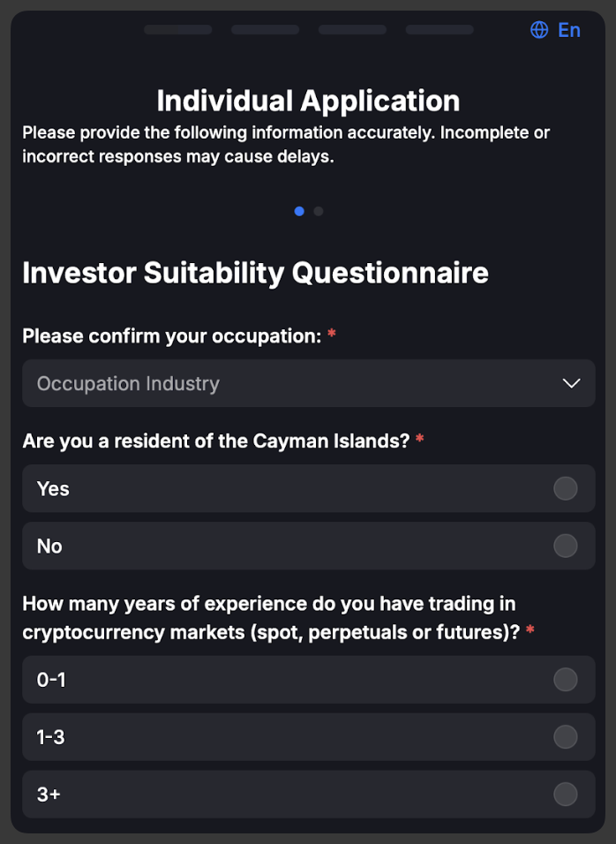The width and height of the screenshot is (616, 844).
Task: Click the third progress step bar
Action: [x=352, y=30]
